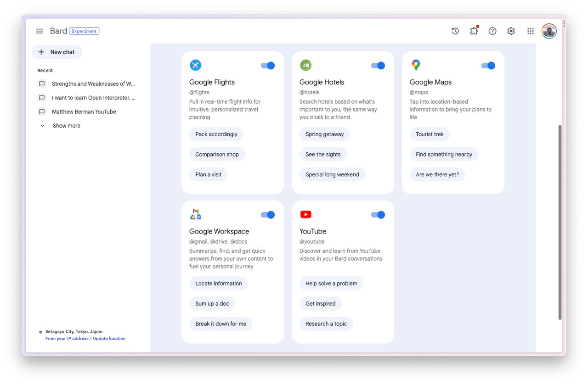Click the plus icon in New chat
Screen dimensions: 588x385
(x=41, y=52)
